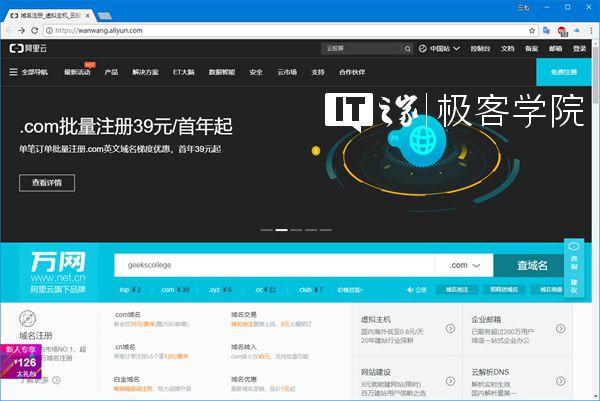Click the .top ¥2 price link
The height and width of the screenshot is (401, 600).
pyautogui.click(x=130, y=290)
